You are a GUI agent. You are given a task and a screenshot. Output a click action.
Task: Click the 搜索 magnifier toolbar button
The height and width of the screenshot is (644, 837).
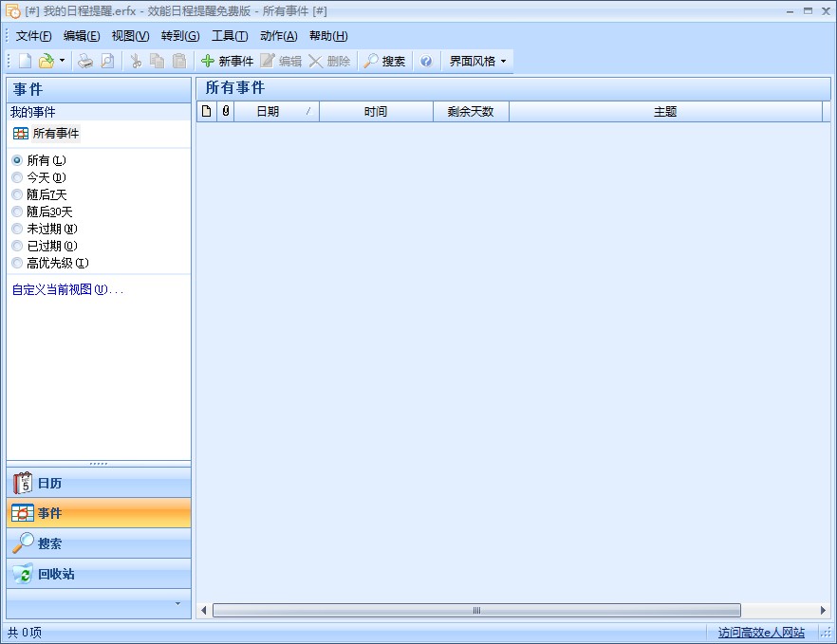coord(384,62)
